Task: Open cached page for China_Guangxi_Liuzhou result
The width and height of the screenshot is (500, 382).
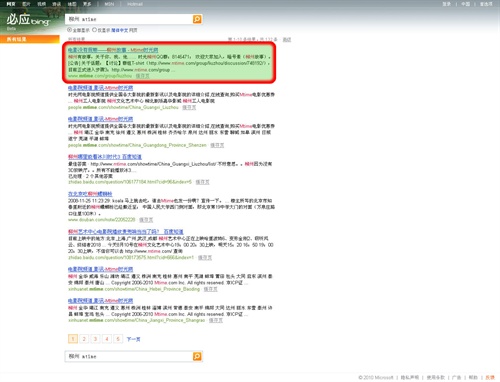Action: (189, 107)
